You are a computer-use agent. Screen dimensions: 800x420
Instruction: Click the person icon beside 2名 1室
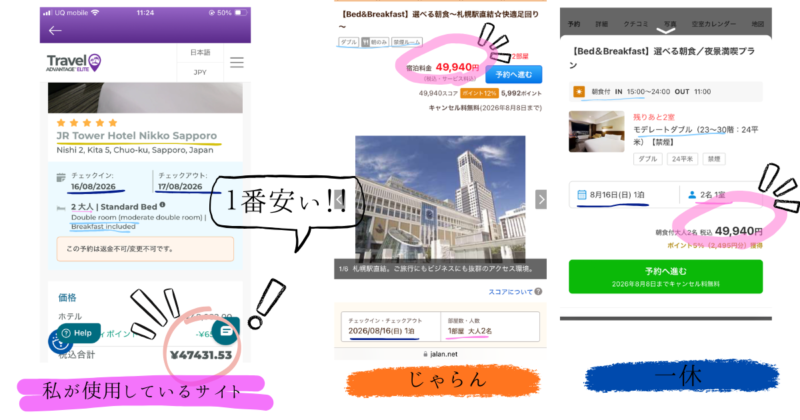692,194
